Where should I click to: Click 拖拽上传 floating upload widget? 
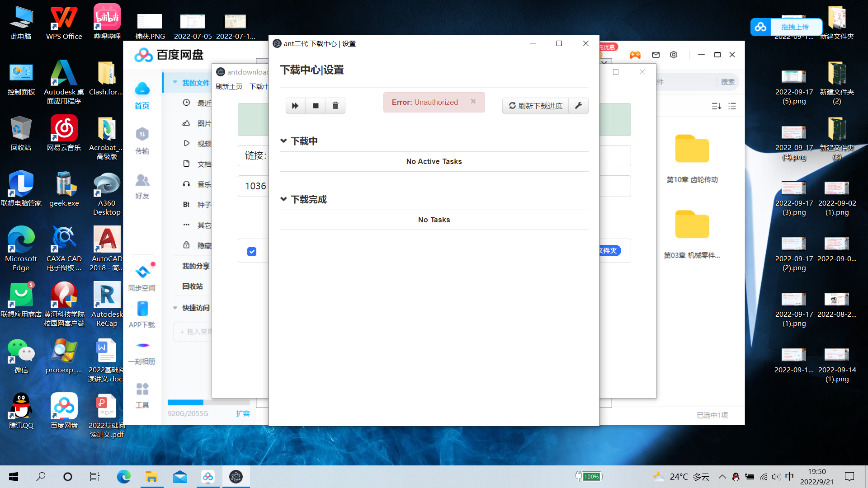[x=786, y=27]
